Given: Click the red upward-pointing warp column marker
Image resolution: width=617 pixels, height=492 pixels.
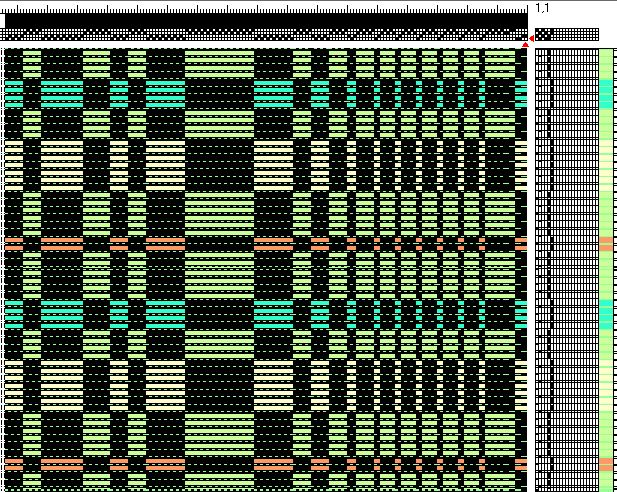Looking at the screenshot, I should click(x=525, y=45).
